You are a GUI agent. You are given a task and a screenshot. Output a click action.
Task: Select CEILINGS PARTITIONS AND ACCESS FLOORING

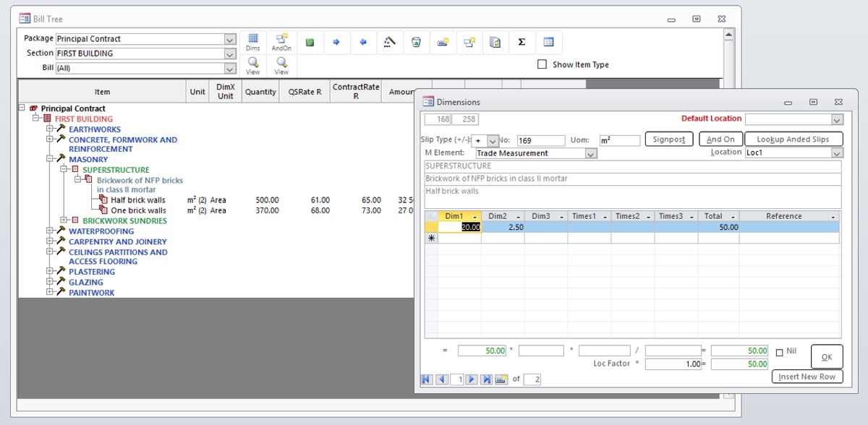coord(118,257)
